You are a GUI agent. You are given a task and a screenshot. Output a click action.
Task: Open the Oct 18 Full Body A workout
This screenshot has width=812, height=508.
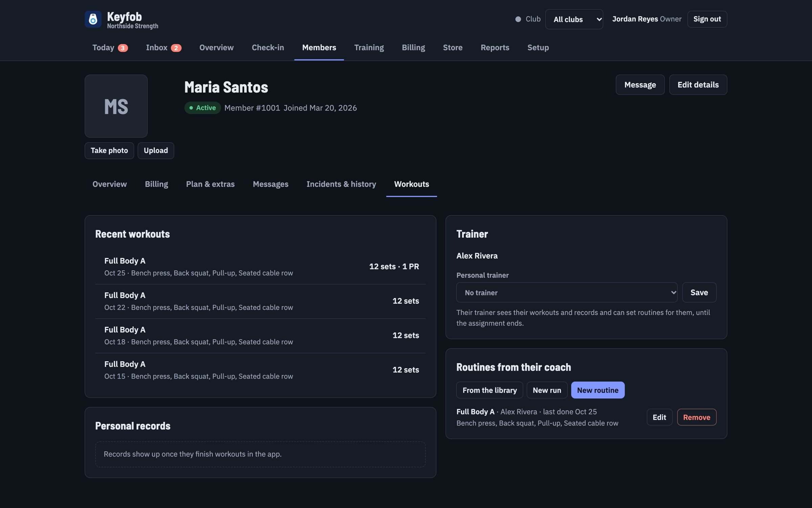[260, 336]
